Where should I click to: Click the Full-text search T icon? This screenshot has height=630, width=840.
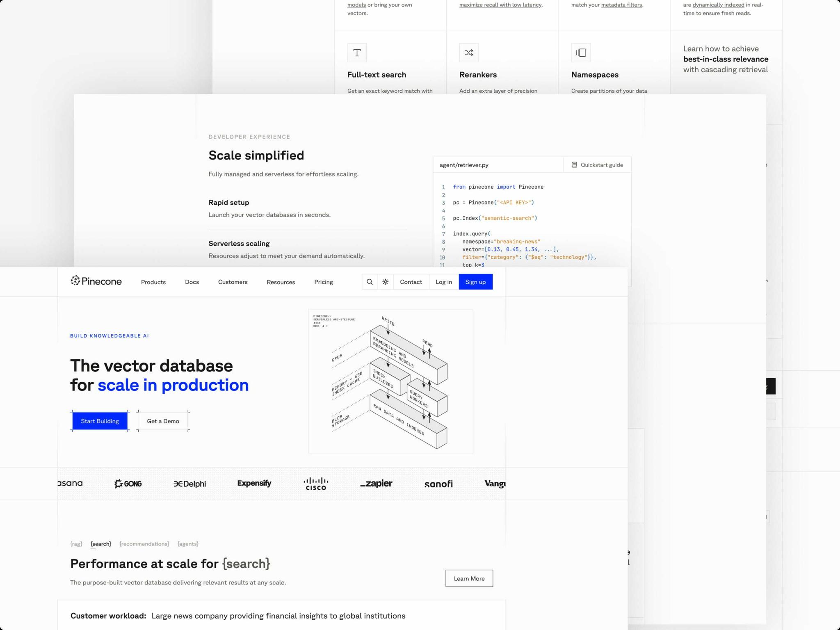(x=357, y=52)
